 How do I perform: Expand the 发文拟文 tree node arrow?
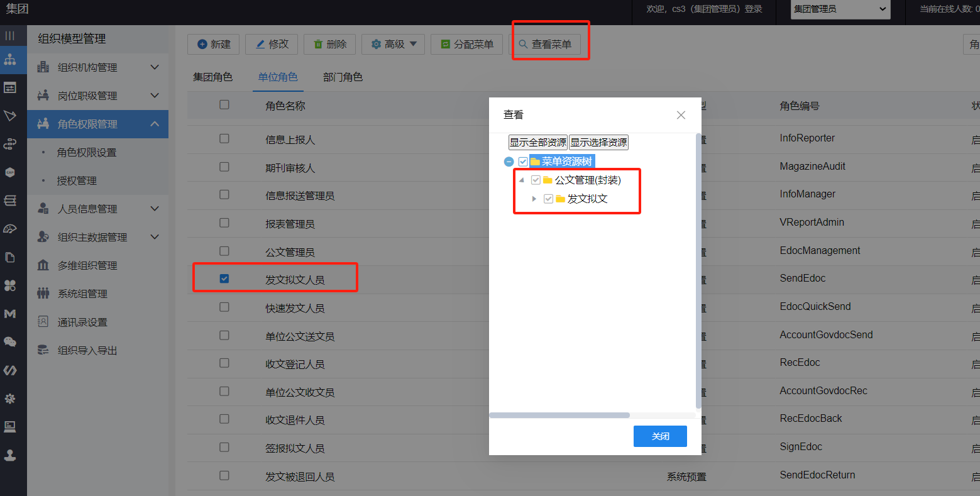point(534,199)
